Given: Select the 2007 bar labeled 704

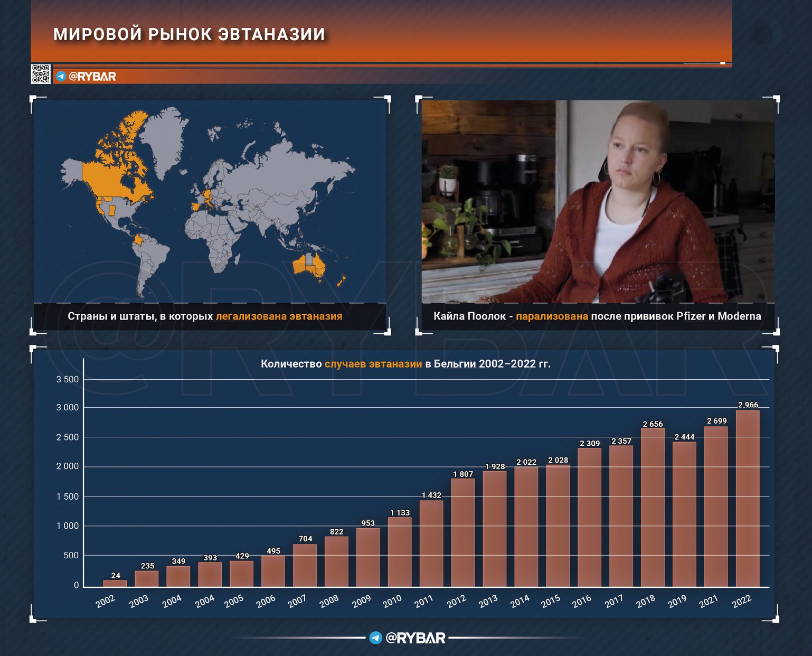Looking at the screenshot, I should tap(305, 565).
